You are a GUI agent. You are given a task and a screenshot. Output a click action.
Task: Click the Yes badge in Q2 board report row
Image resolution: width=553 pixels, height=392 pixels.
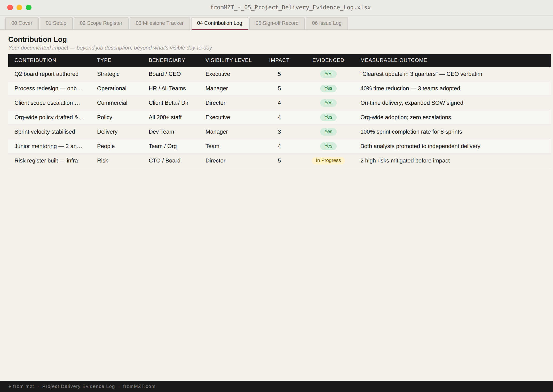coord(328,74)
